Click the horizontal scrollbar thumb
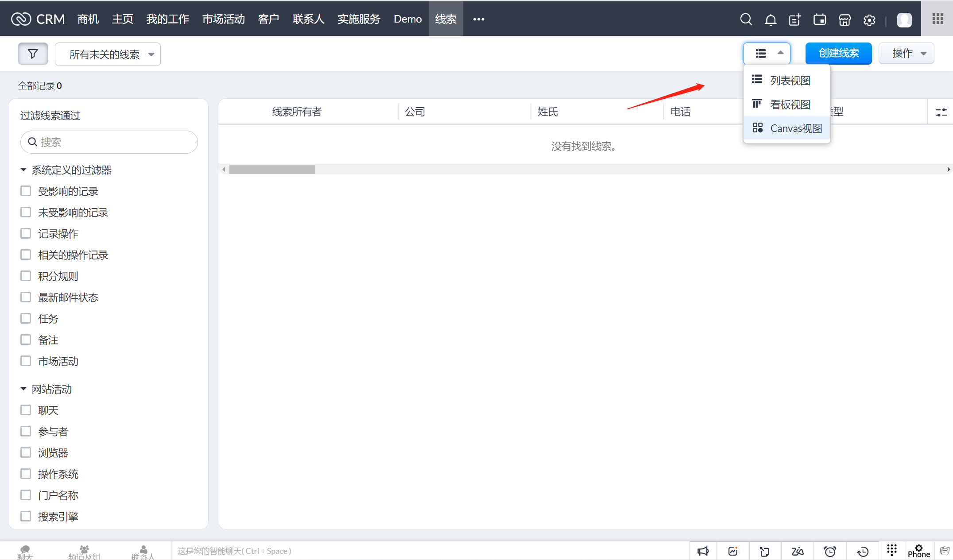This screenshot has width=953, height=560. click(x=272, y=170)
